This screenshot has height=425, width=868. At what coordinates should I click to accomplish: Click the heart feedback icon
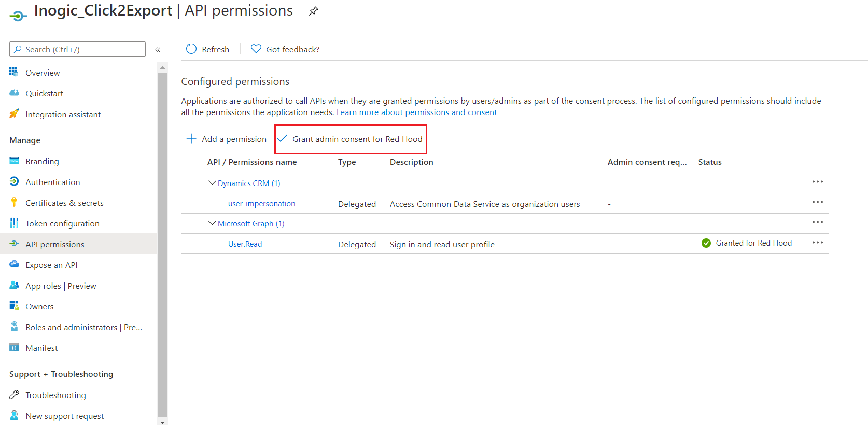(x=256, y=49)
